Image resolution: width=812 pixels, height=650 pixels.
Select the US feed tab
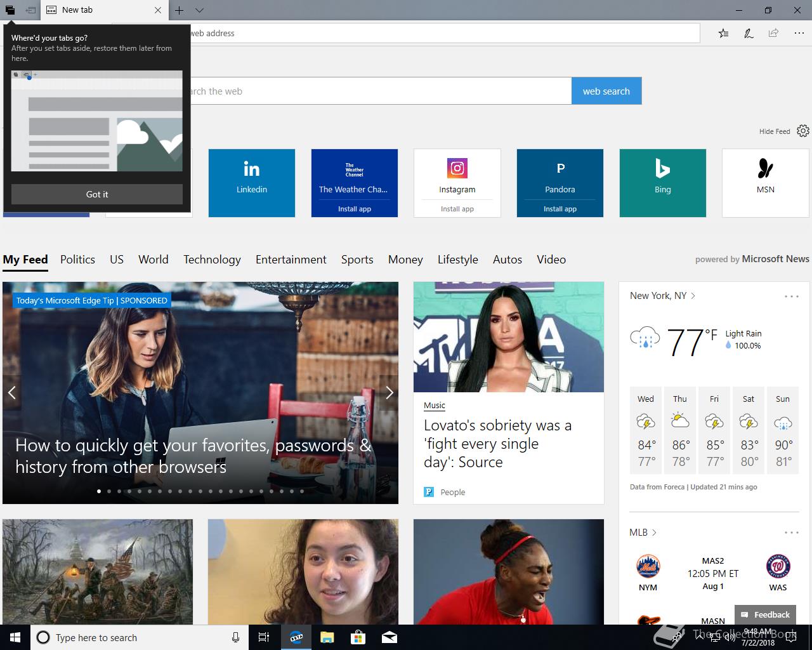pyautogui.click(x=117, y=260)
